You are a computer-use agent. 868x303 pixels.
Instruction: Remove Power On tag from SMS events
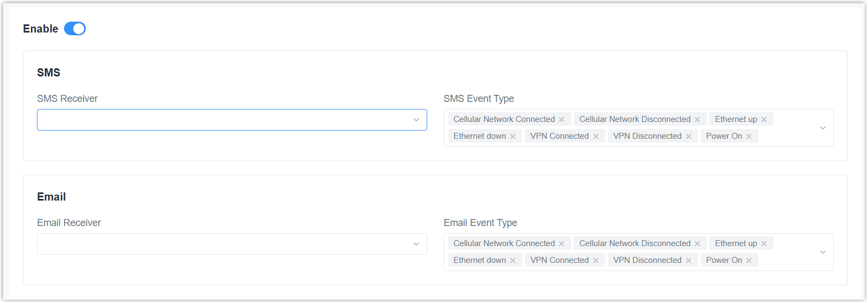pyautogui.click(x=749, y=137)
